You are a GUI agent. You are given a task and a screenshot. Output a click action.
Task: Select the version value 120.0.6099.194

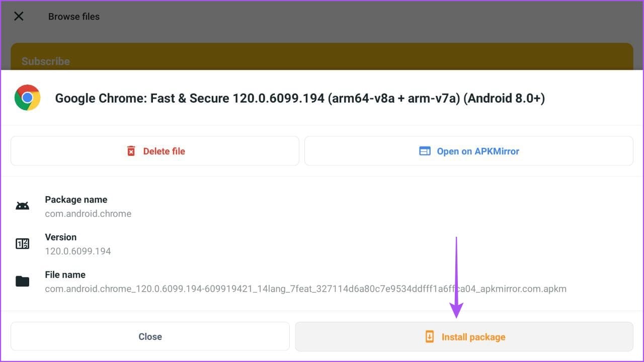click(x=78, y=251)
